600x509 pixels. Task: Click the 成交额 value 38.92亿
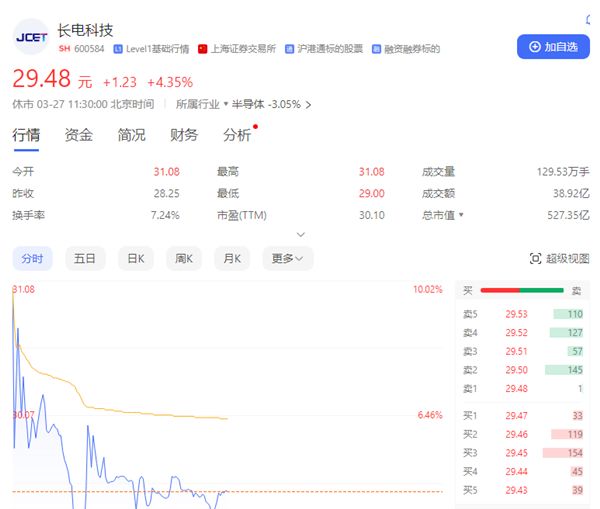571,194
